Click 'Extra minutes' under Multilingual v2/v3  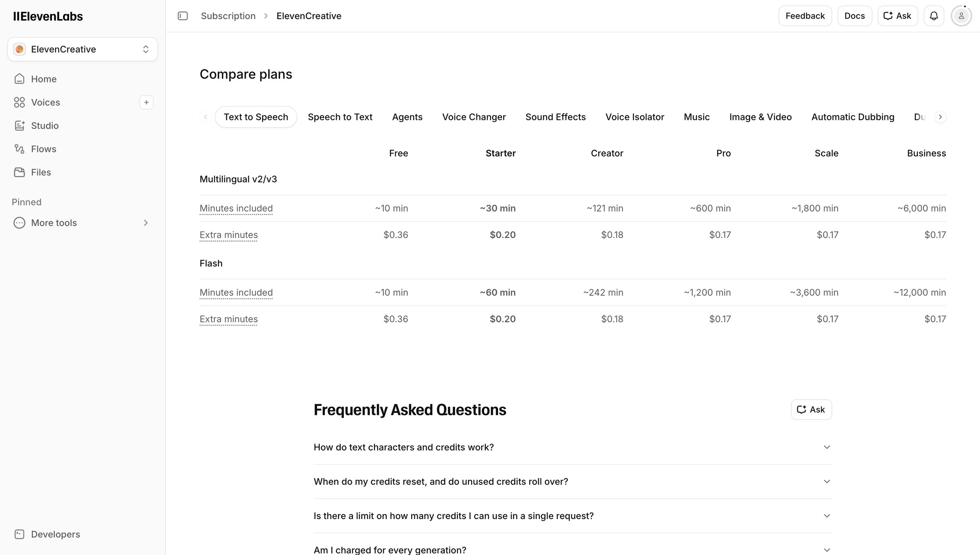pyautogui.click(x=229, y=235)
